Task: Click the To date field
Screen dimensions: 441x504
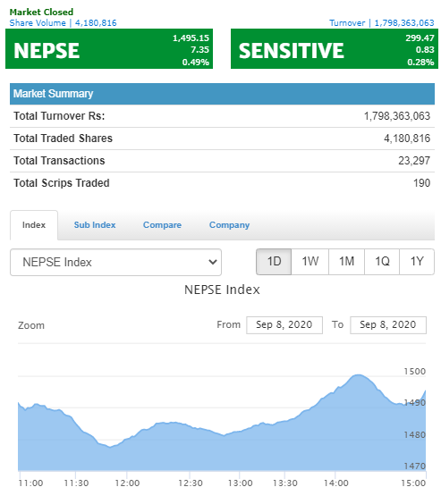Action: tap(388, 325)
